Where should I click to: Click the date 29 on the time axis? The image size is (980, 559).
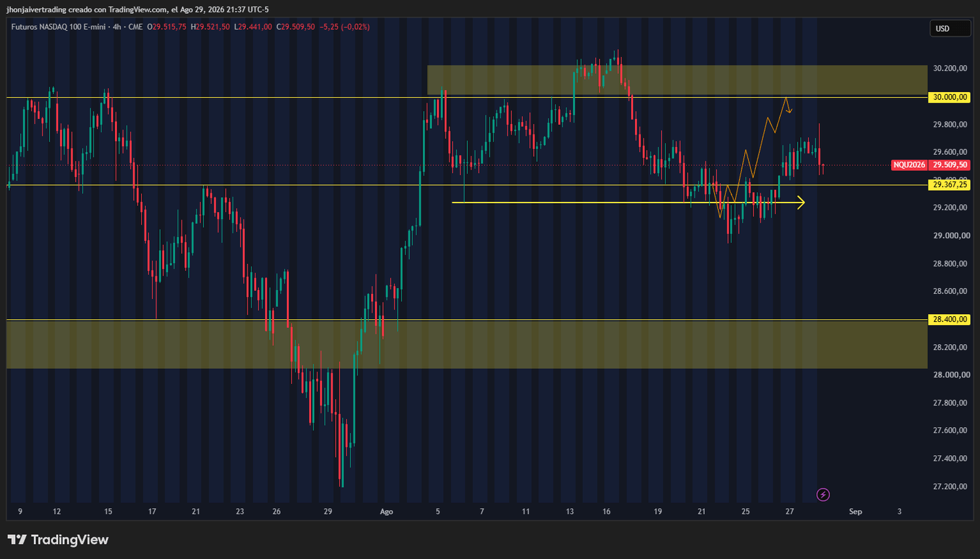pos(328,511)
